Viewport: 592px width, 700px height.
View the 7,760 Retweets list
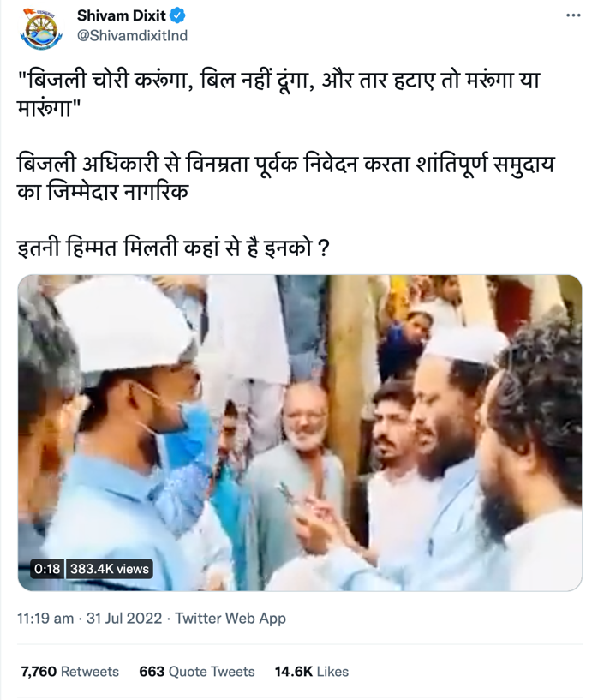(70, 672)
